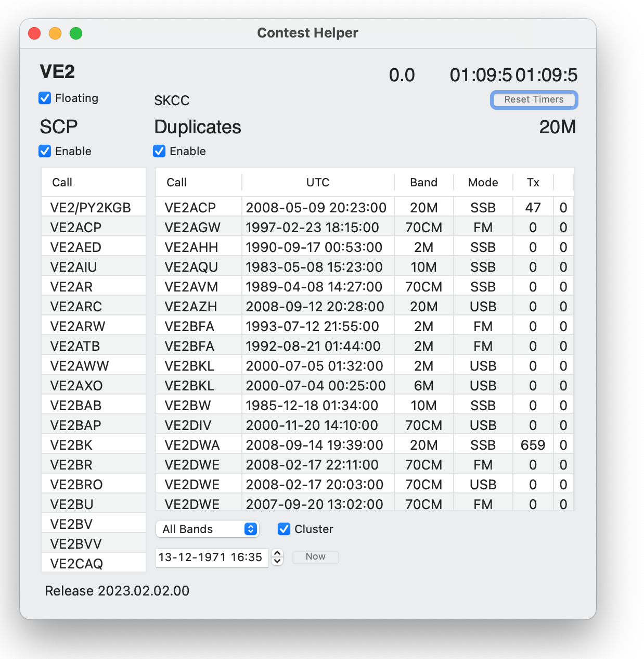Sort duplicates by the Band column header

[423, 183]
